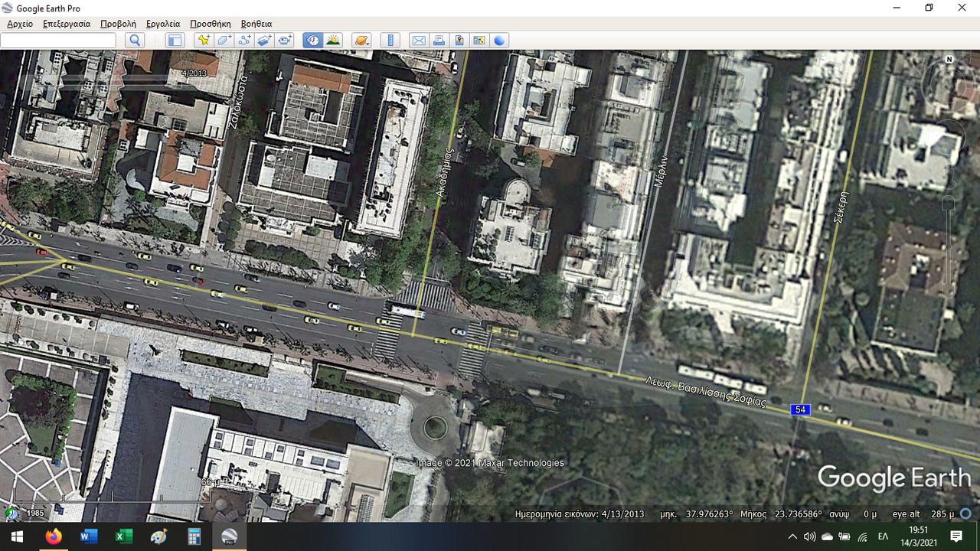This screenshot has height=551, width=980.
Task: Show hidden system tray icons
Action: pos(792,536)
